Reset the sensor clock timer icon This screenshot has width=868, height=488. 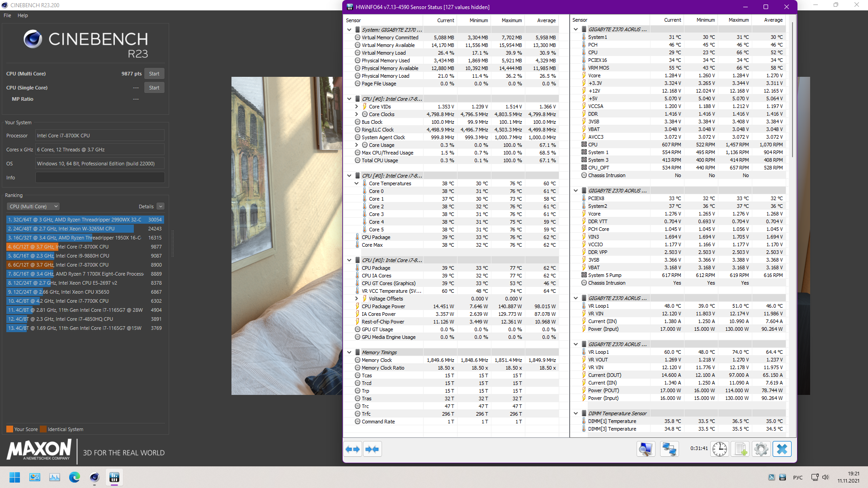[x=720, y=449]
